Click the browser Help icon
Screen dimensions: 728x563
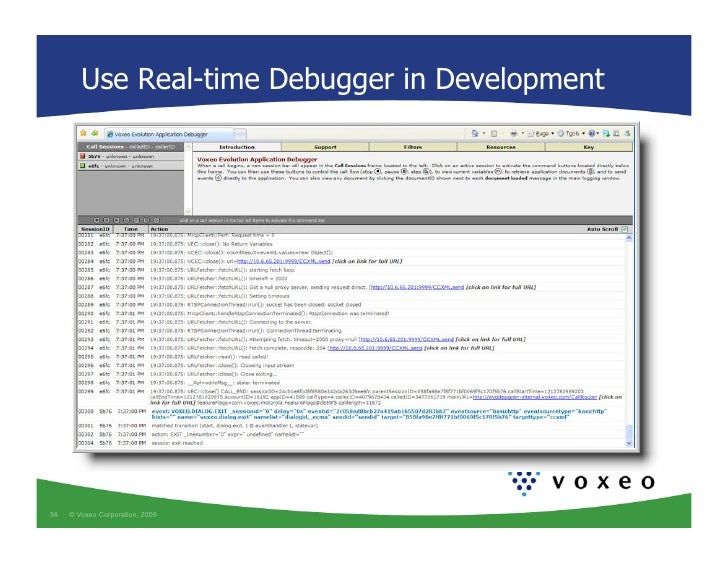592,133
